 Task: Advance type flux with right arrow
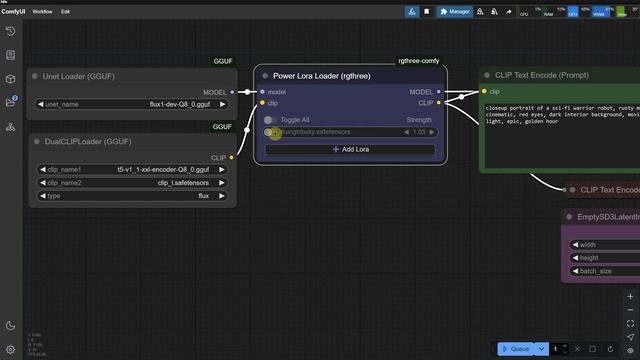click(x=222, y=196)
